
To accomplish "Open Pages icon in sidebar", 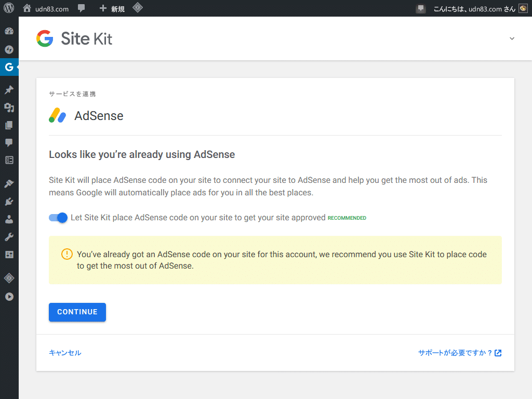I will [9, 125].
